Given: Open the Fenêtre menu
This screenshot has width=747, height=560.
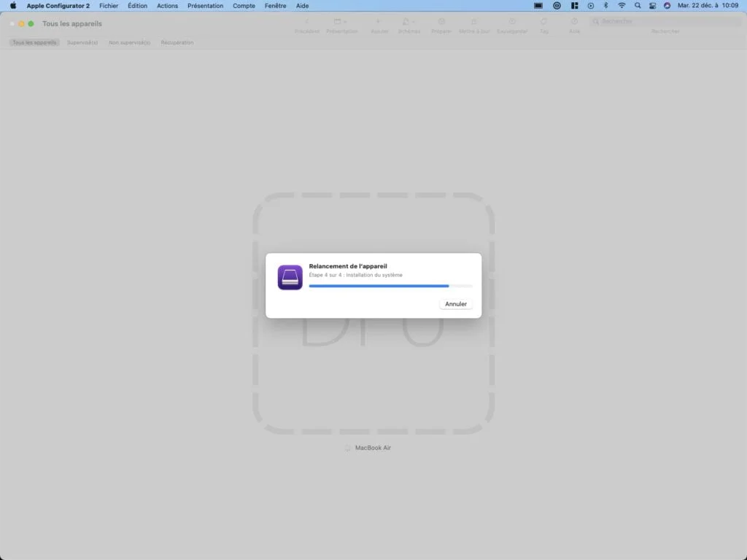Looking at the screenshot, I should pyautogui.click(x=275, y=6).
